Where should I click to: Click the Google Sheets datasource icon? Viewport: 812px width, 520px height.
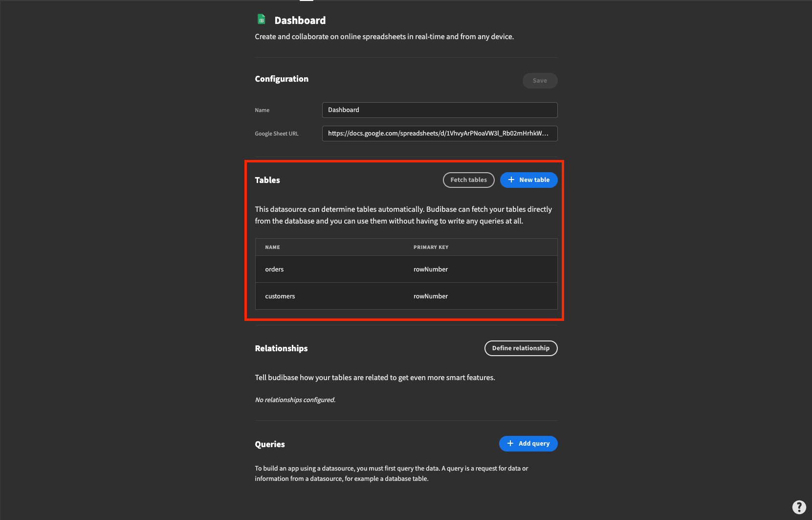[262, 20]
